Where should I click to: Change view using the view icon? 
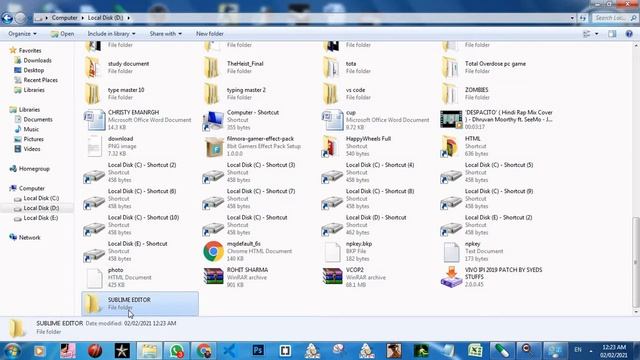tap(587, 34)
